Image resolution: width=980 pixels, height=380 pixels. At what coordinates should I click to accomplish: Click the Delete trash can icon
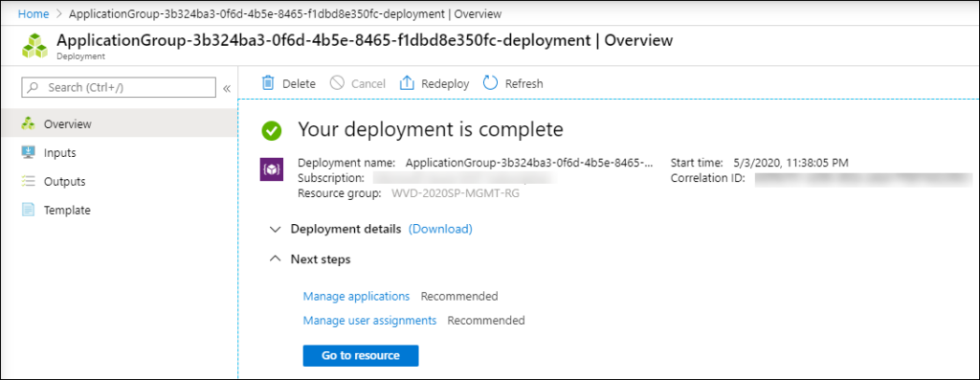(x=268, y=83)
